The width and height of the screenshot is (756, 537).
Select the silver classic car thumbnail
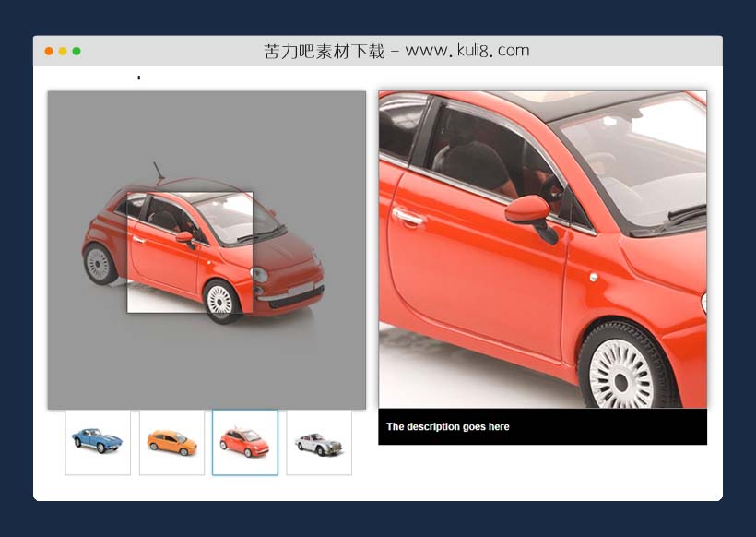[319, 443]
